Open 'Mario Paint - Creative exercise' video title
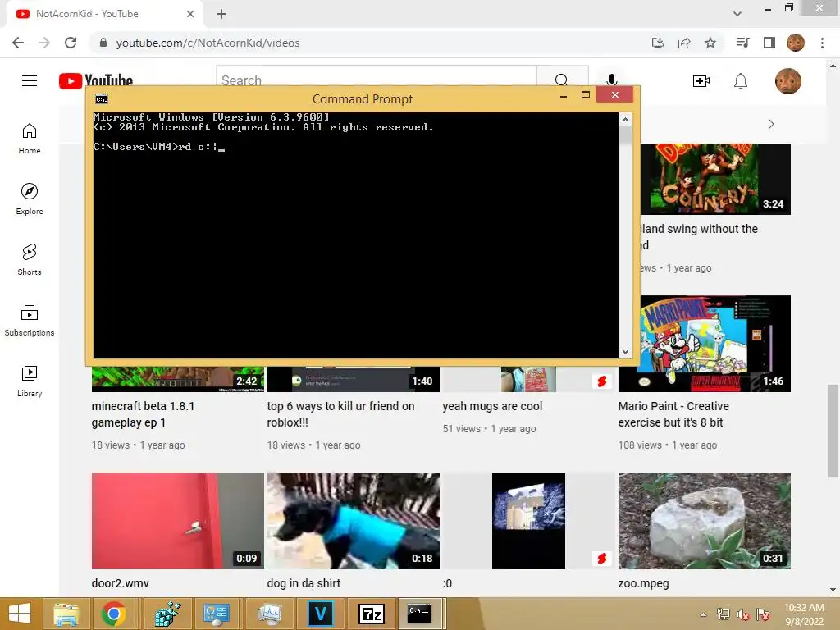This screenshot has width=840, height=630. tap(673, 414)
